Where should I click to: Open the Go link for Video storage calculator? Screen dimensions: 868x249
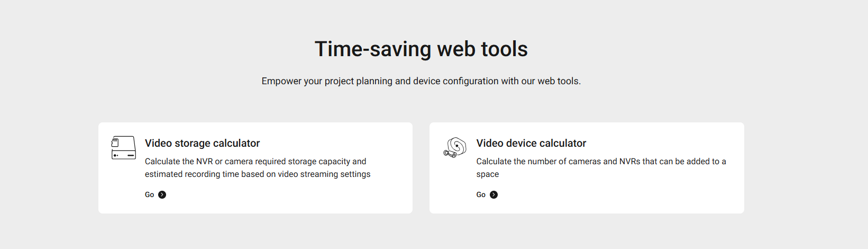pos(150,195)
